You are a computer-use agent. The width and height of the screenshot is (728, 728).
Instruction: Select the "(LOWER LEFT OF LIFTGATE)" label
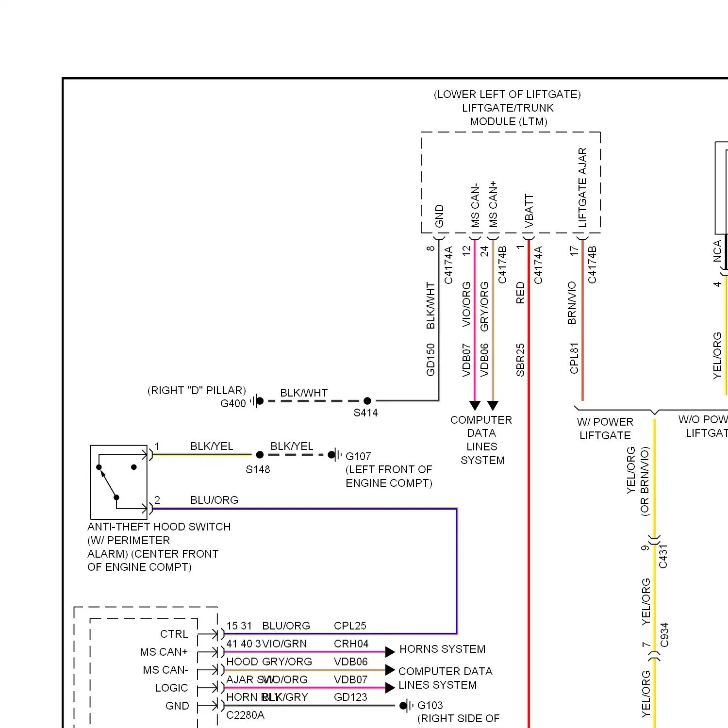click(x=507, y=94)
